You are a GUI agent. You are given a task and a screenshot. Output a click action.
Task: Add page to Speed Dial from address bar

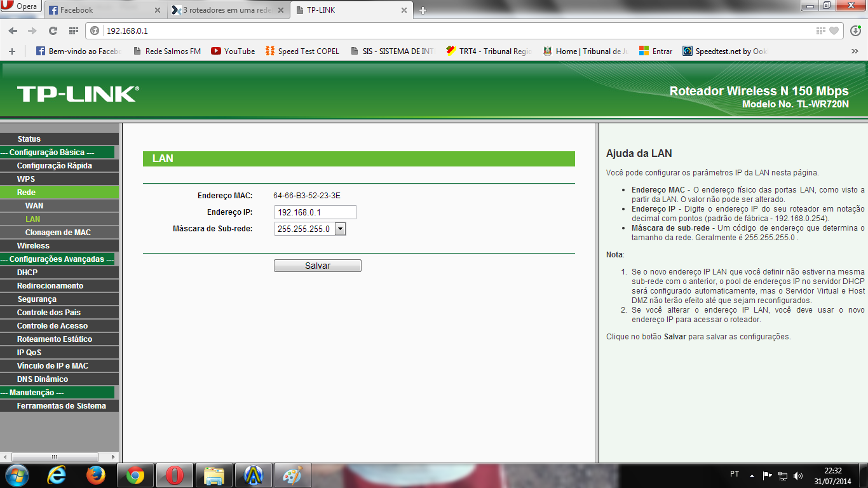821,30
